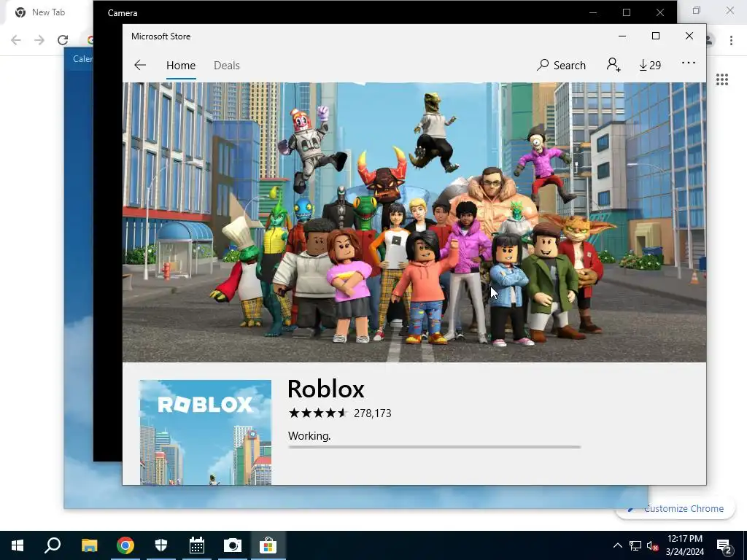This screenshot has height=560, width=747.
Task: Click the Roblox hero banner image
Action: pyautogui.click(x=414, y=222)
